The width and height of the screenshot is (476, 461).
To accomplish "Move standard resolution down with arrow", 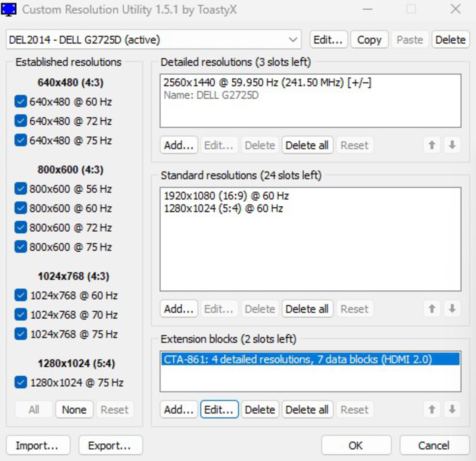I will (452, 309).
